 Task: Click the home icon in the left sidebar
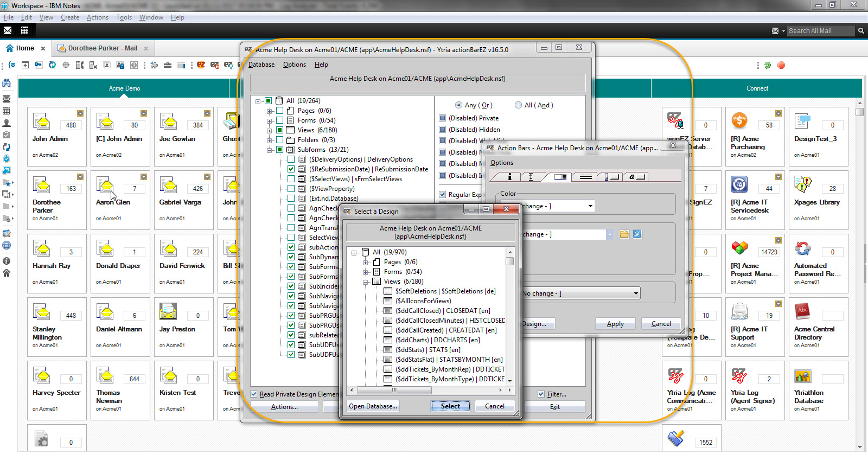pos(7,273)
